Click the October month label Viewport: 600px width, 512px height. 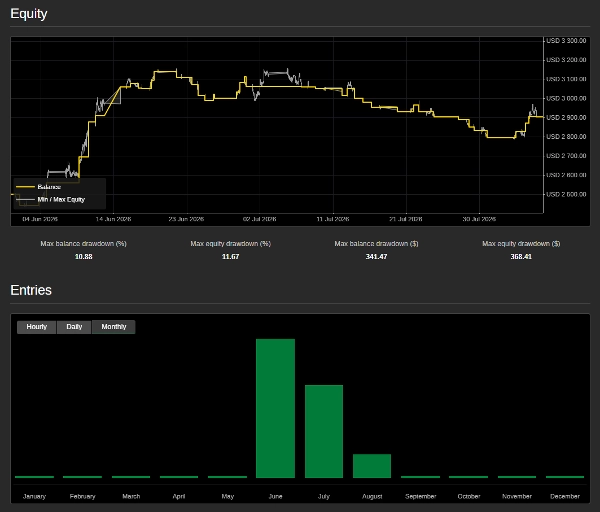tap(469, 496)
